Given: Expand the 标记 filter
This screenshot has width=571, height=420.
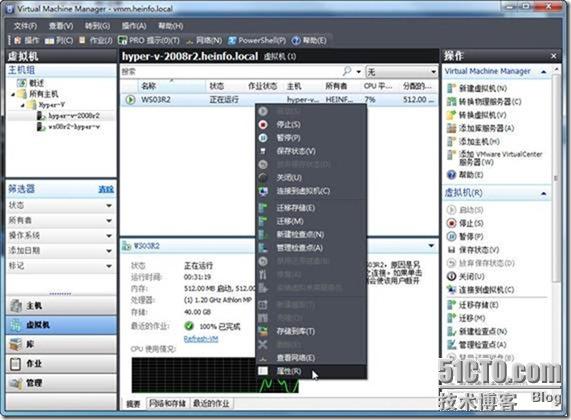Looking at the screenshot, I should click(109, 266).
